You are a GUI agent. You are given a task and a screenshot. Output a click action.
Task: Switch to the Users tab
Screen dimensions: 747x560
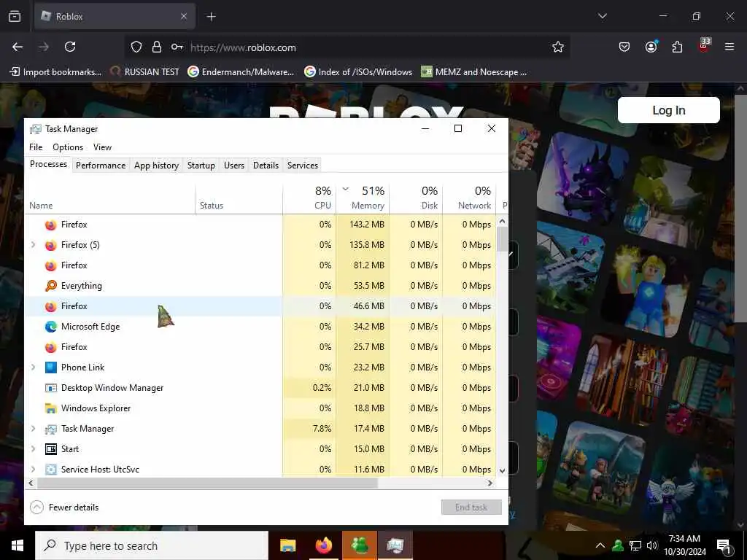[234, 166]
